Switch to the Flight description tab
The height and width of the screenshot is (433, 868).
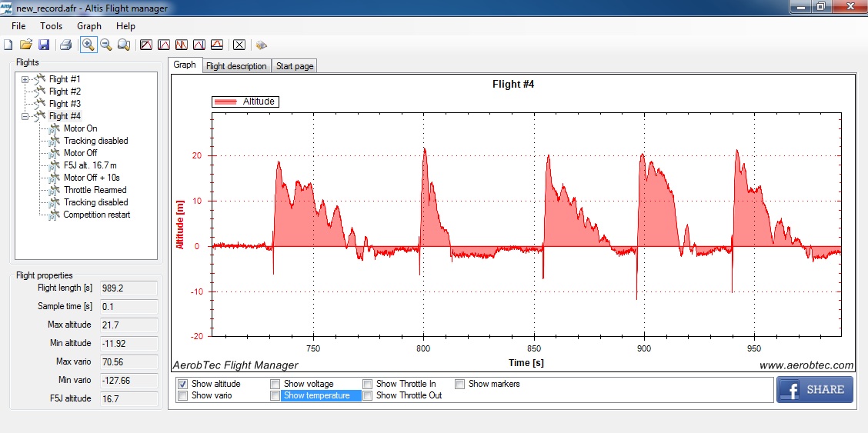236,66
